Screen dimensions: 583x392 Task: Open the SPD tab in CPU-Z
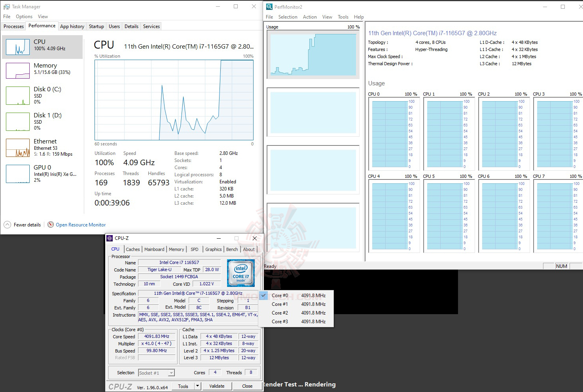pos(195,249)
